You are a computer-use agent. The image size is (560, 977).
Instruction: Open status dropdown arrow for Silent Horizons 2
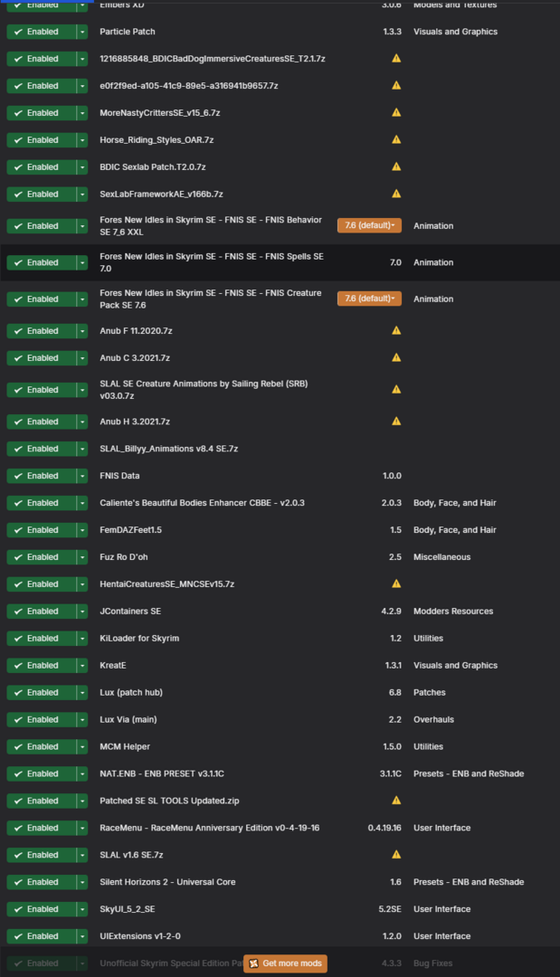[x=82, y=882]
